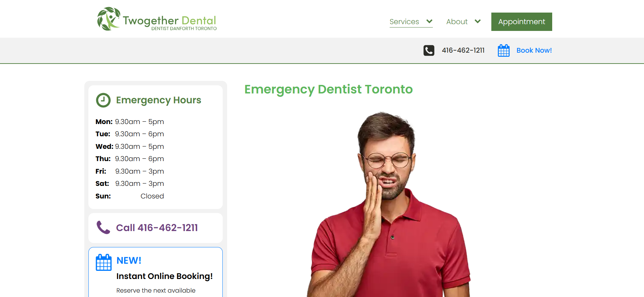Click the green clock icon by Emergency Hours
The height and width of the screenshot is (297, 644).
[103, 100]
